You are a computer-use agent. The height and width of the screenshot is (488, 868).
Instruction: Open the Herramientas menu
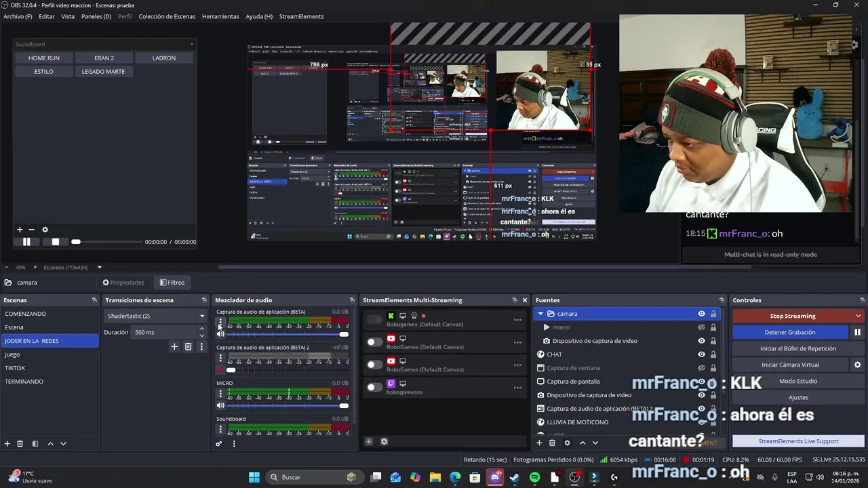click(220, 16)
